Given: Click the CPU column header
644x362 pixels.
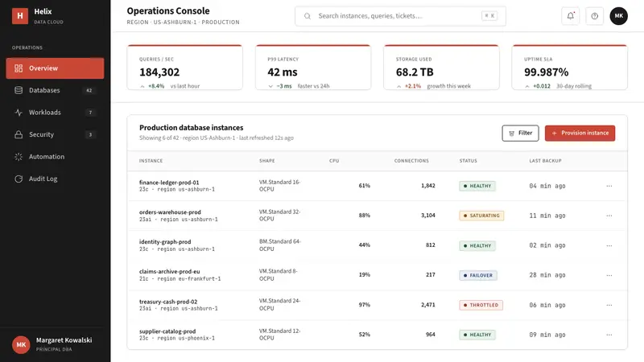Looking at the screenshot, I should tap(334, 161).
